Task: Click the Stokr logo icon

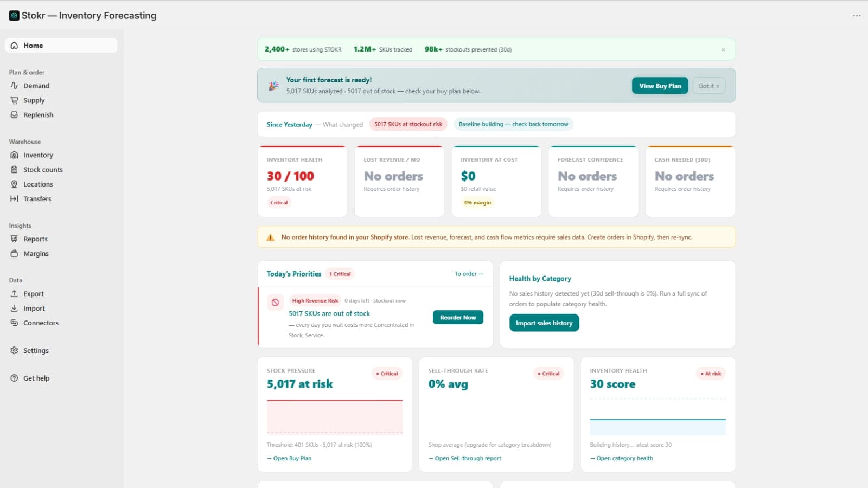Action: coord(14,16)
